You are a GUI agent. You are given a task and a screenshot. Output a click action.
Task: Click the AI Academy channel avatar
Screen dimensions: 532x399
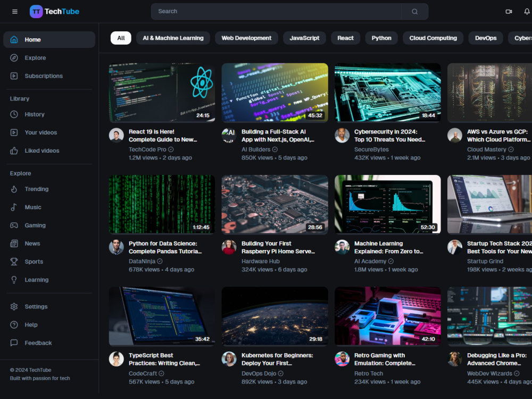(x=342, y=247)
